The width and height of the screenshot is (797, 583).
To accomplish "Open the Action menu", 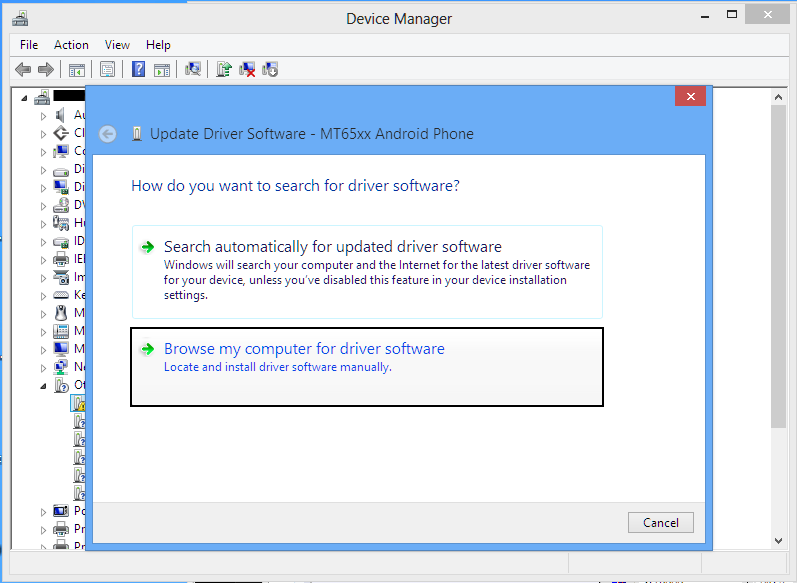I will (71, 45).
